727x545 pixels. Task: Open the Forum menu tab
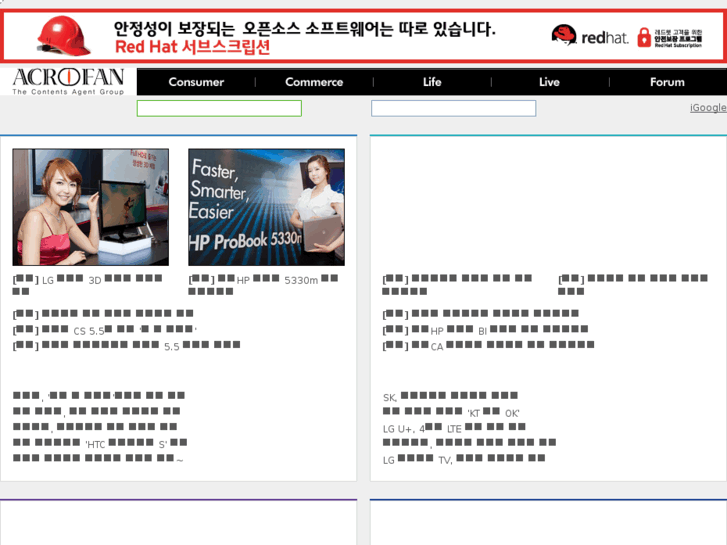click(667, 82)
